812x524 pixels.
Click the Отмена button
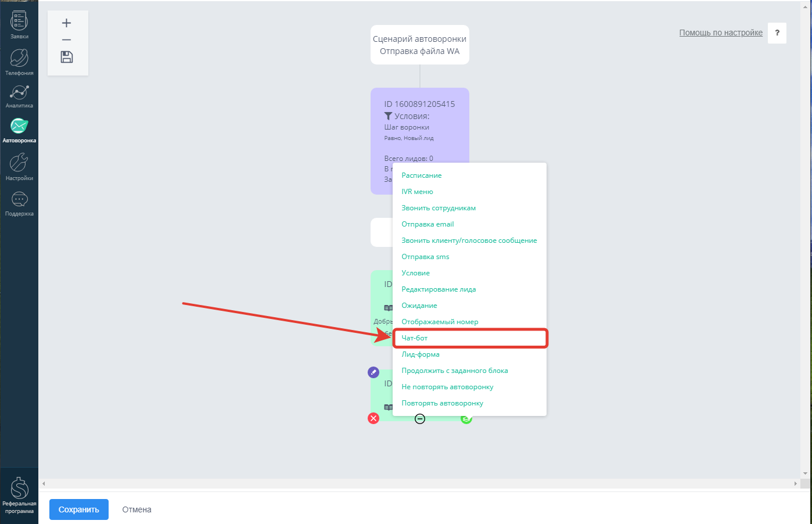[x=136, y=509]
